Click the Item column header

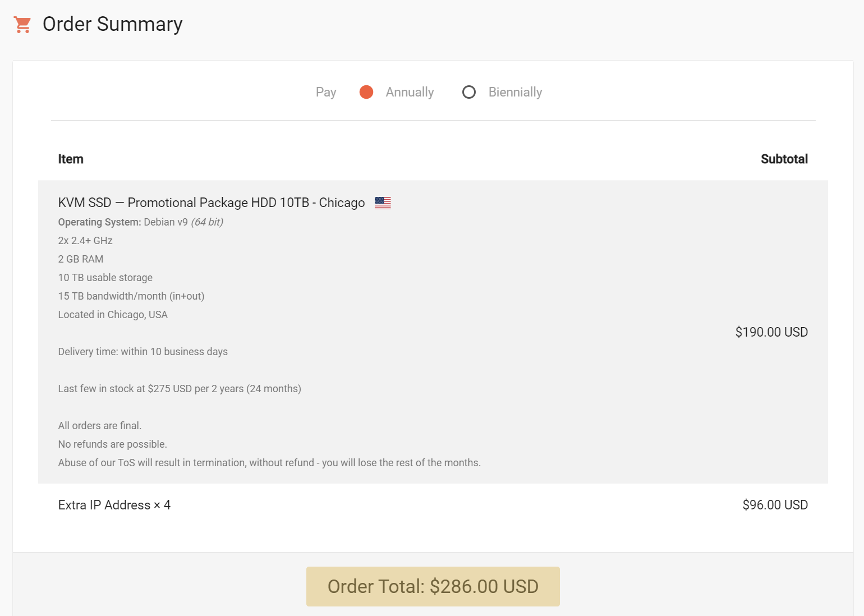coord(71,159)
